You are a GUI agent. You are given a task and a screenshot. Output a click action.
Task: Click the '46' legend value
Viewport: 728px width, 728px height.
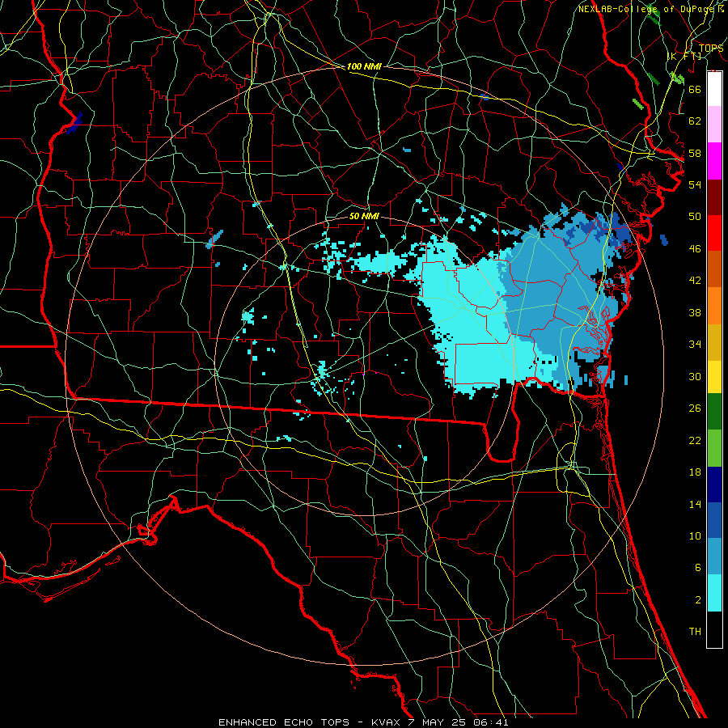point(695,249)
